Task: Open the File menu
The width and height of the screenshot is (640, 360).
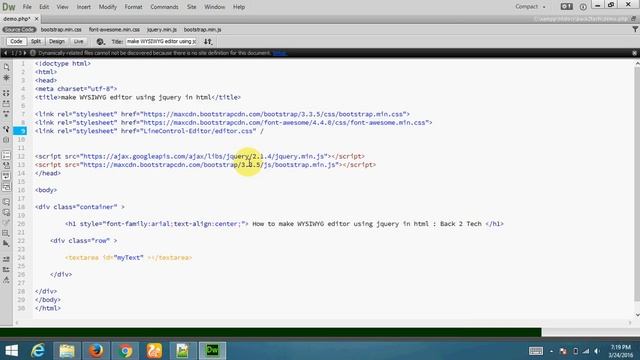Action: coord(27,7)
